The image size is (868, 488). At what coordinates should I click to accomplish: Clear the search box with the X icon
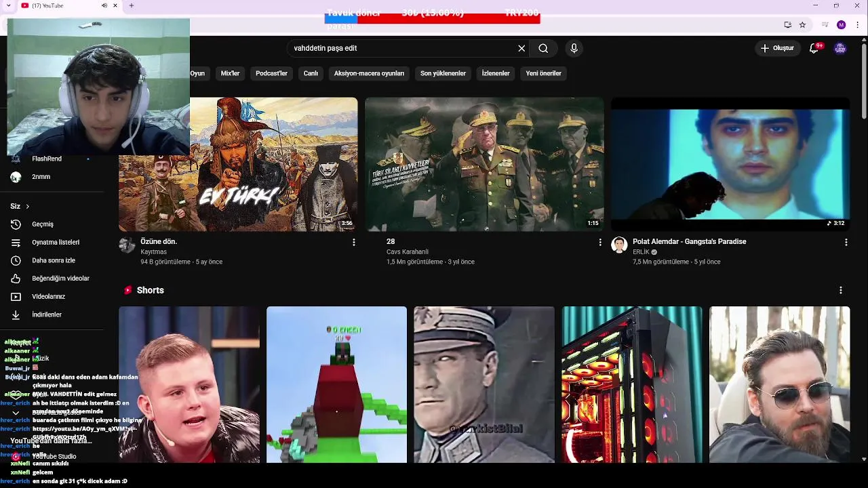[521, 48]
